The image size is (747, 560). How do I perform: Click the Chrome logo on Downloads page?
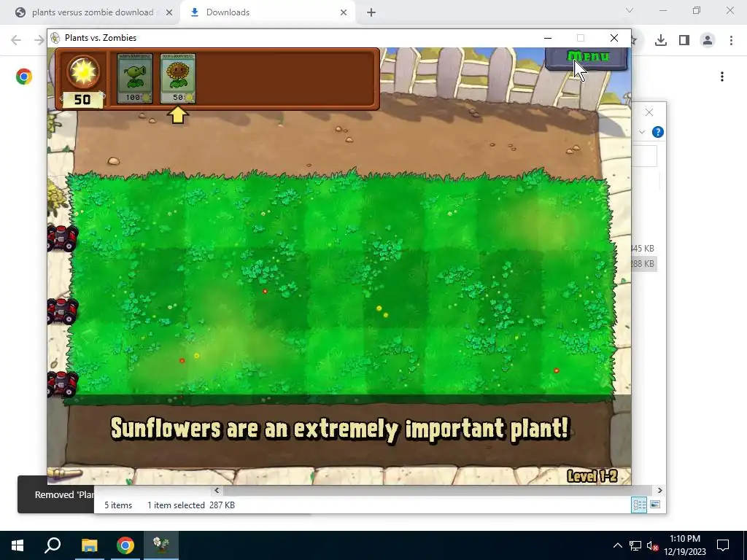pos(24,77)
